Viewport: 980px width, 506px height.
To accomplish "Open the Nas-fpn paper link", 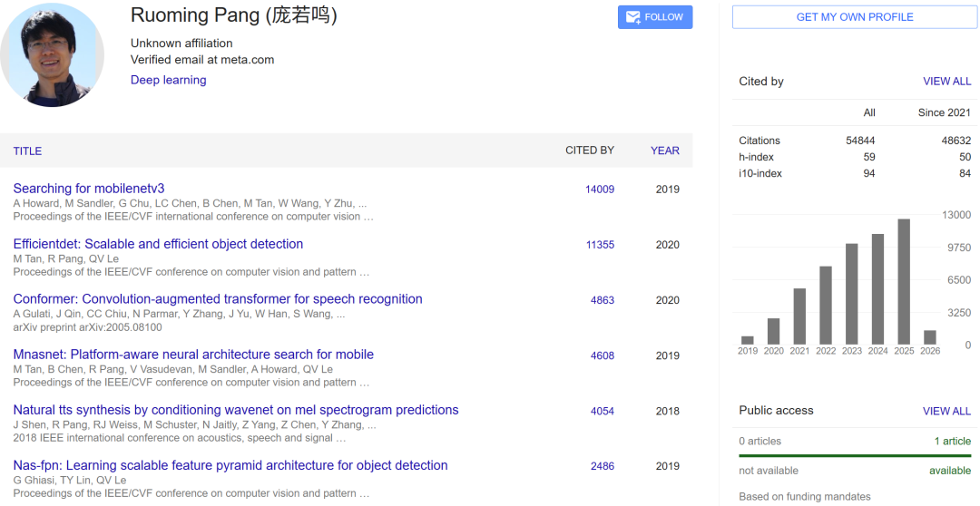I will tap(230, 465).
